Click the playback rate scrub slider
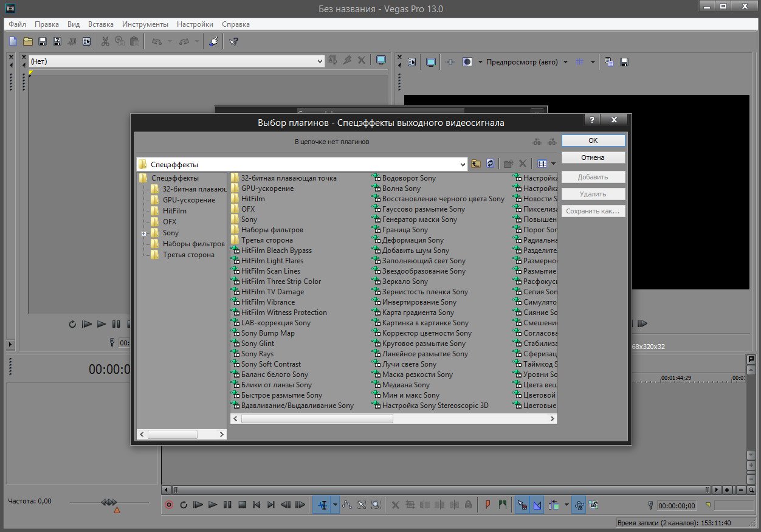Image resolution: width=761 pixels, height=532 pixels. pyautogui.click(x=109, y=502)
